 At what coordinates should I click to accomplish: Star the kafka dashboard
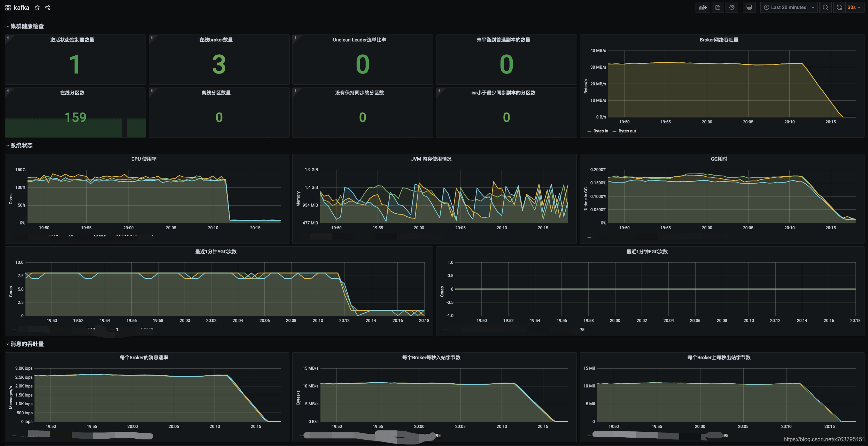point(37,7)
